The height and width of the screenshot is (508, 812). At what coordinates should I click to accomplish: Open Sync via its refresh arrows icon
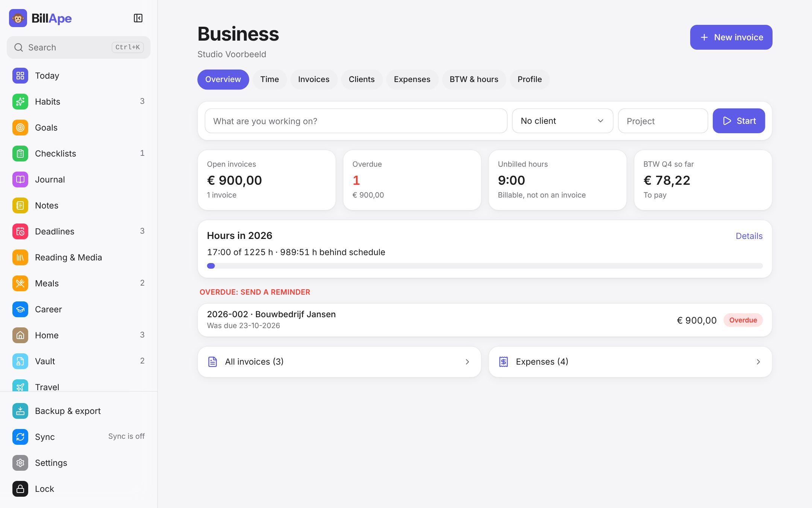coord(20,437)
